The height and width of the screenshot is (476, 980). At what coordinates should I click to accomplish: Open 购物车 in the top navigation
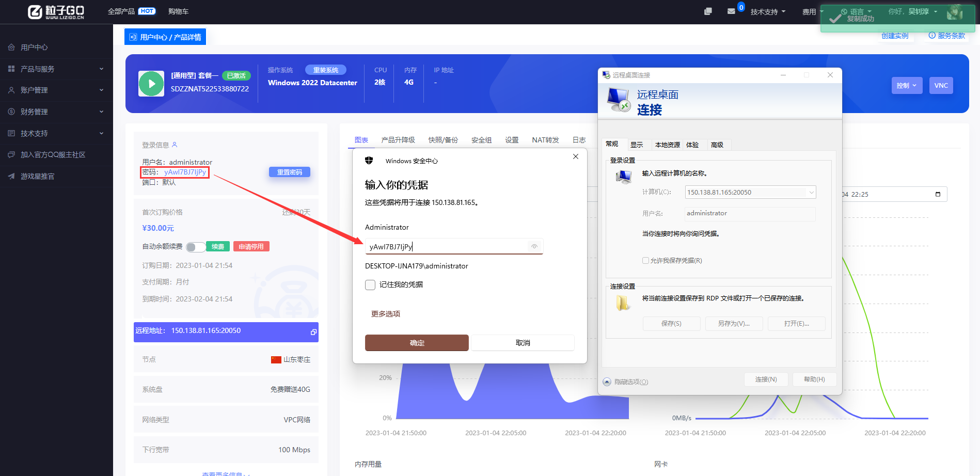[179, 11]
